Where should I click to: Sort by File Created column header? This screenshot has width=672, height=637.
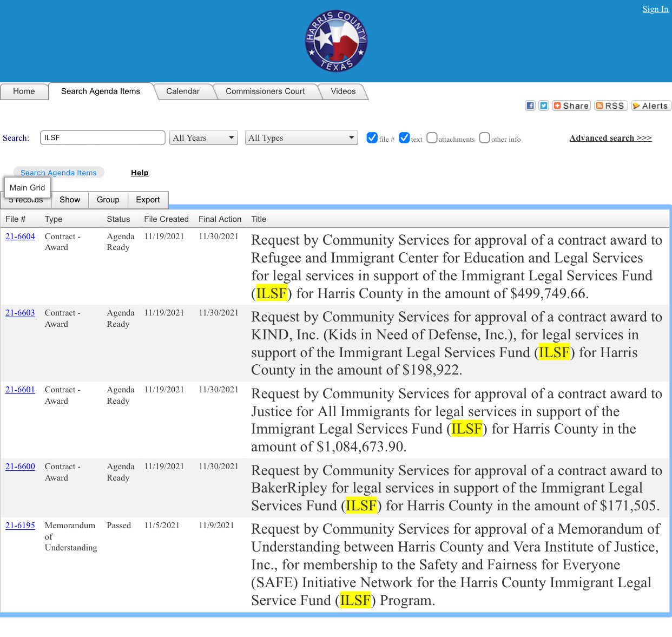click(166, 219)
